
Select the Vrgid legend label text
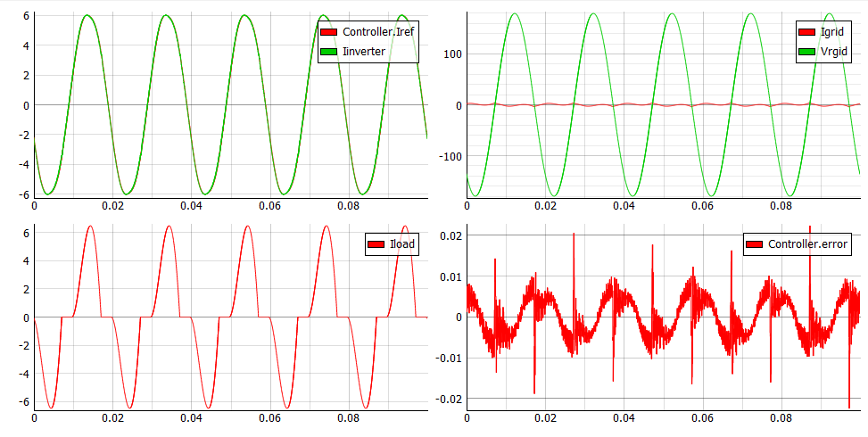tap(836, 52)
